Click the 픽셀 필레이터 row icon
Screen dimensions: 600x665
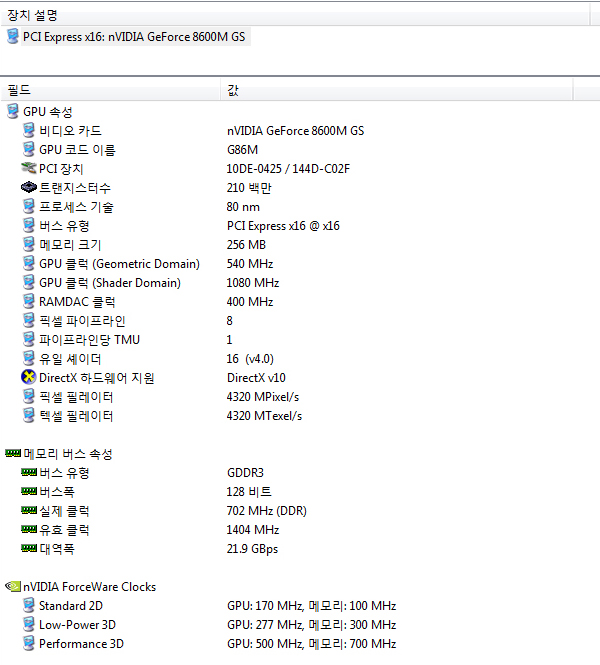pyautogui.click(x=29, y=396)
